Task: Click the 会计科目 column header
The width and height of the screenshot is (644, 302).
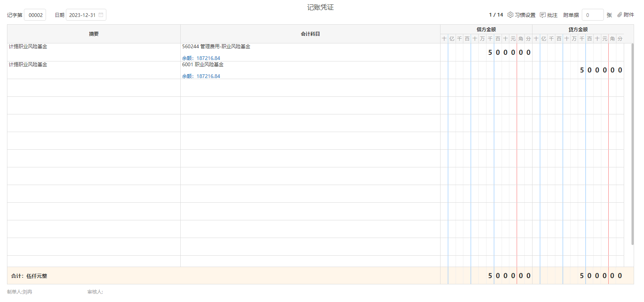Action: tap(310, 34)
